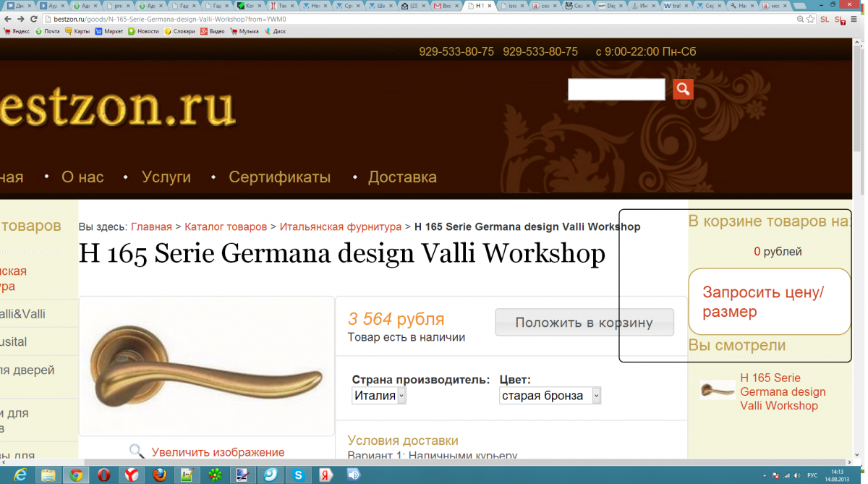
Task: Click the magnifier icon beside Увеличить изображение
Action: (137, 452)
